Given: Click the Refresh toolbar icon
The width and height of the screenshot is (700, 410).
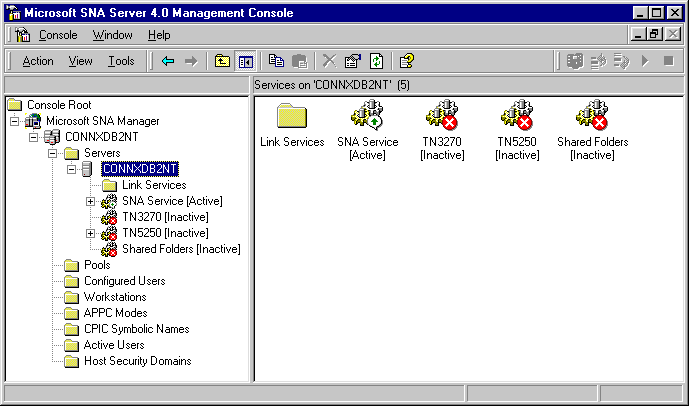Looking at the screenshot, I should [x=376, y=61].
